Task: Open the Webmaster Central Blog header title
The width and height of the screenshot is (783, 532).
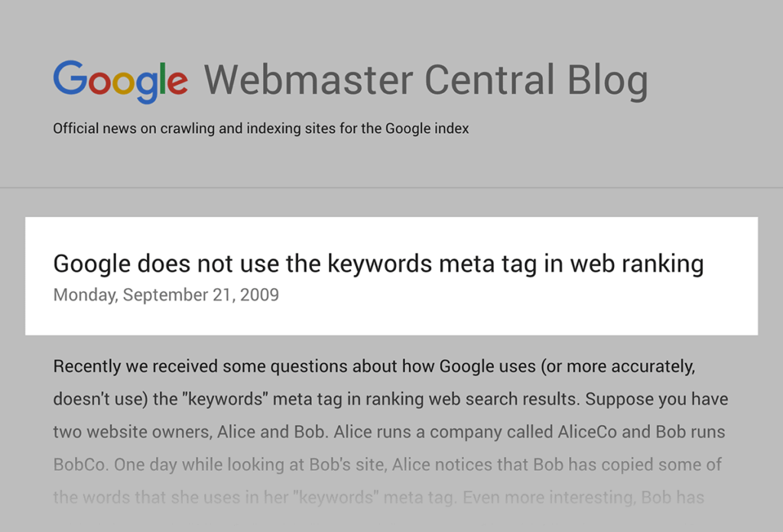Action: pyautogui.click(x=426, y=80)
